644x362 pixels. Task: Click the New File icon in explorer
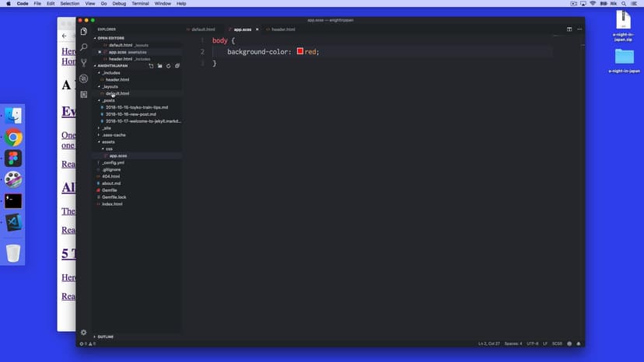(x=151, y=66)
